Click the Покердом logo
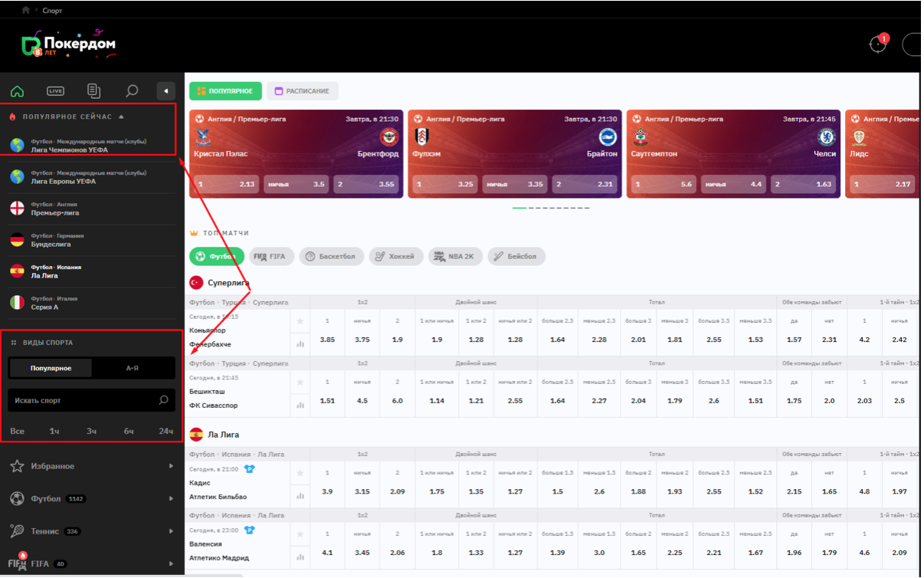 (x=69, y=44)
